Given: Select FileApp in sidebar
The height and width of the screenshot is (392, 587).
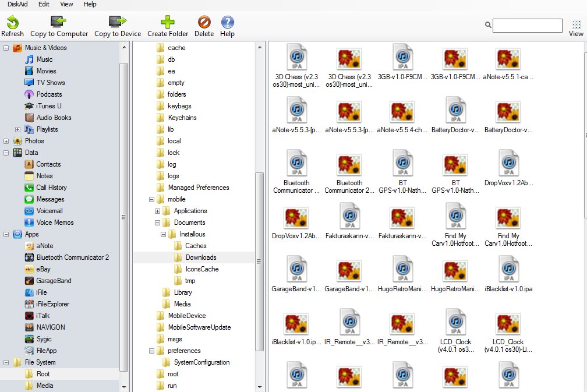Looking at the screenshot, I should (47, 350).
